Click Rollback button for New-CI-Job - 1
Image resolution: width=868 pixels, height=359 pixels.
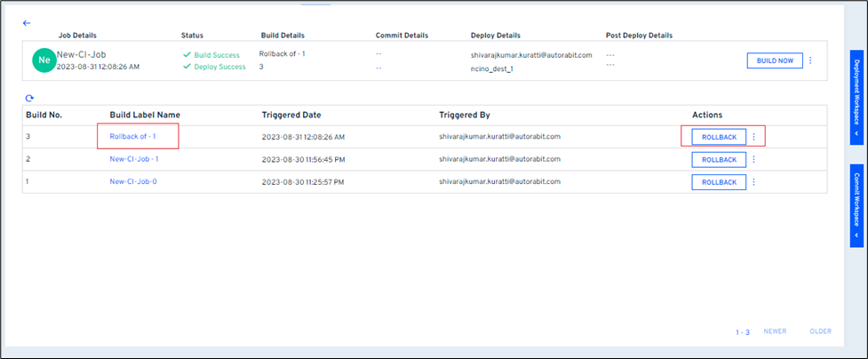[x=719, y=159]
